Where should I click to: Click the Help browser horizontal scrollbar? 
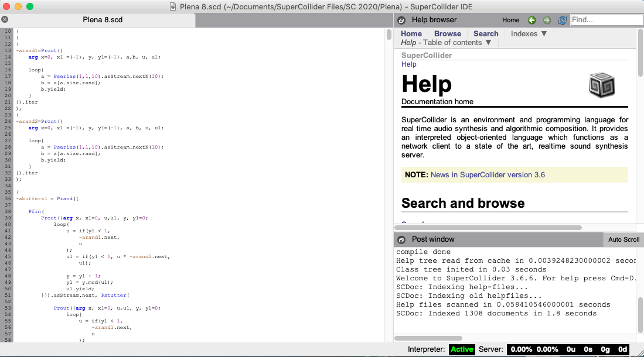(488, 227)
